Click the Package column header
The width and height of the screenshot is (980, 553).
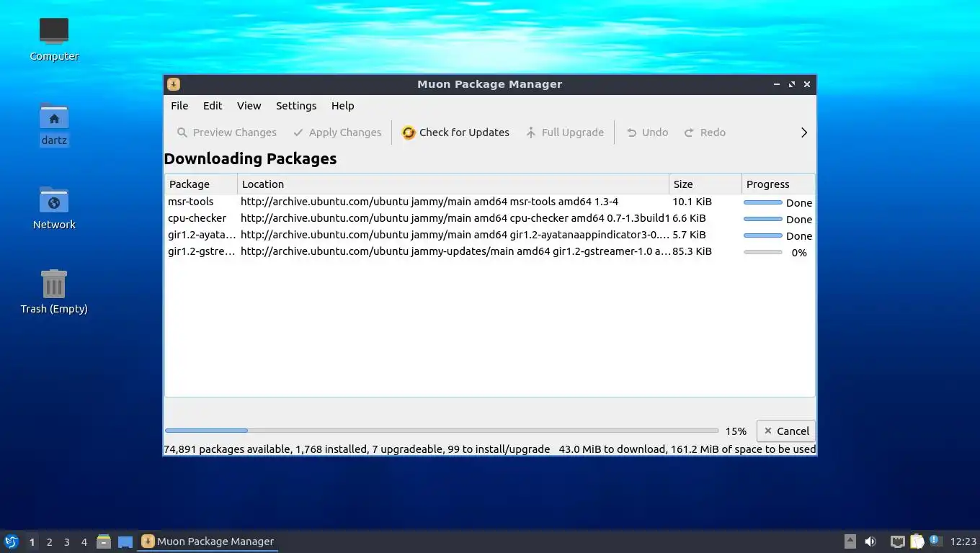point(201,184)
